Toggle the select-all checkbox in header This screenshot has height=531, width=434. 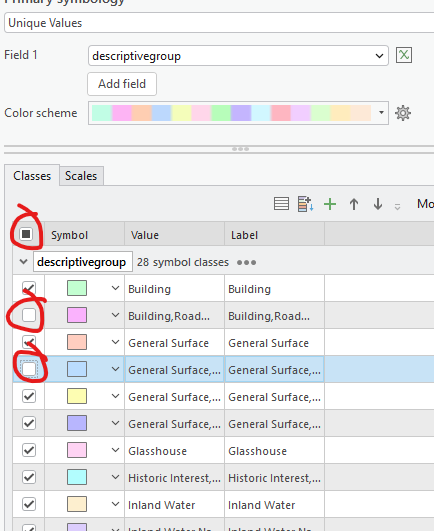tap(26, 234)
